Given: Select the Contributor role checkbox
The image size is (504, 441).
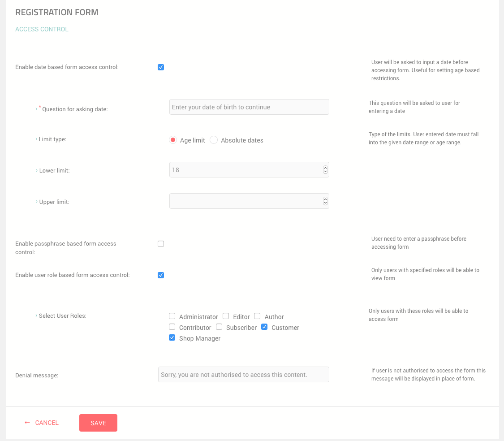Looking at the screenshot, I should point(172,327).
